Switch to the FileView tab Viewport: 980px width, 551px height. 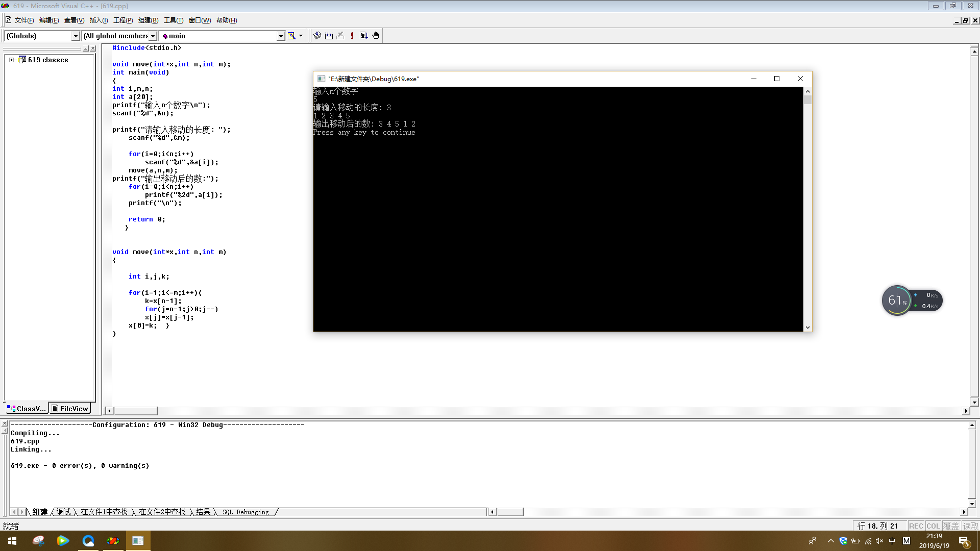point(70,409)
